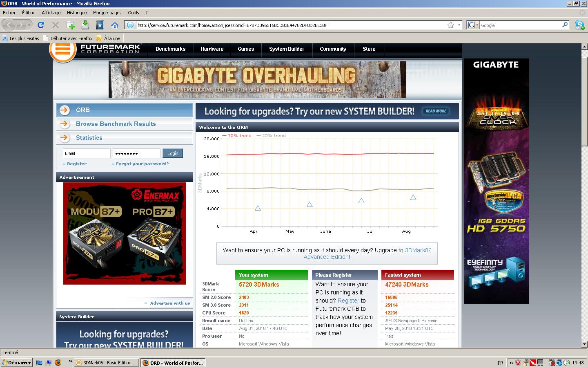Bookmark this page with the star icon
The image size is (588, 368).
click(x=451, y=25)
